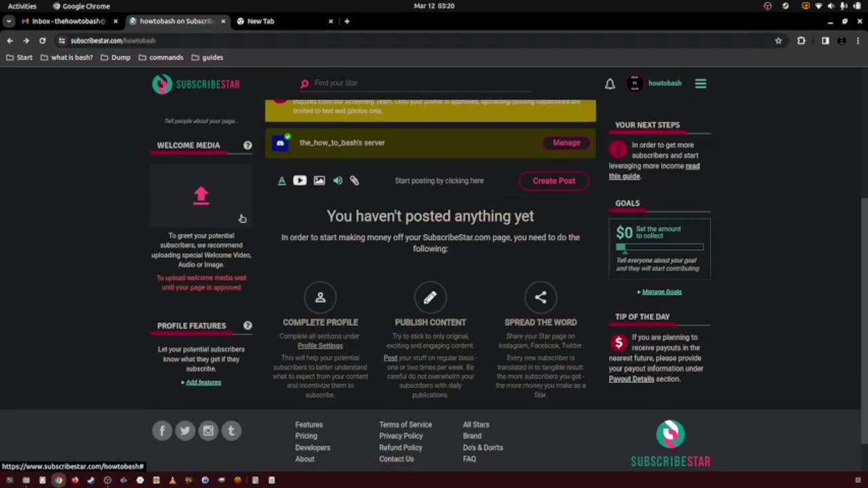Click the Chrome side panel icon

tap(825, 41)
